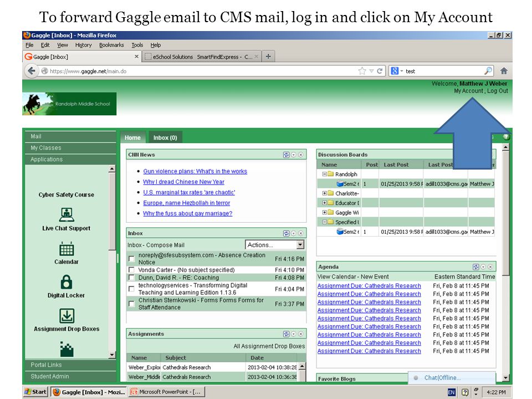532x399 pixels.
Task: Click the Windows Start button
Action: (x=35, y=392)
